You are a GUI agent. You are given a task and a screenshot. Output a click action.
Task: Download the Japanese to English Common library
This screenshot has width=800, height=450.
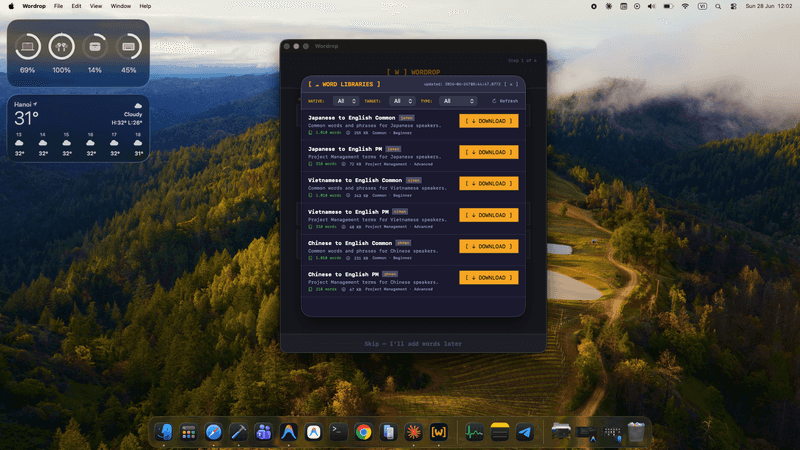[x=489, y=121]
